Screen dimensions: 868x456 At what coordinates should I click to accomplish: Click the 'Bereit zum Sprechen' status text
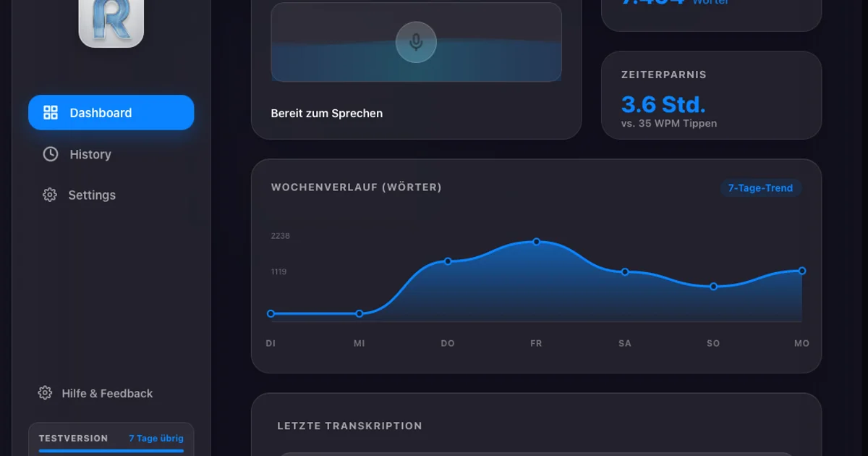point(327,113)
